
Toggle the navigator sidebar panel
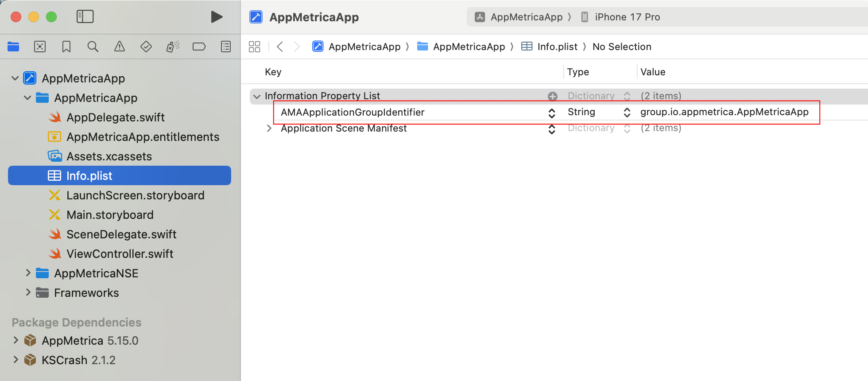(x=85, y=17)
